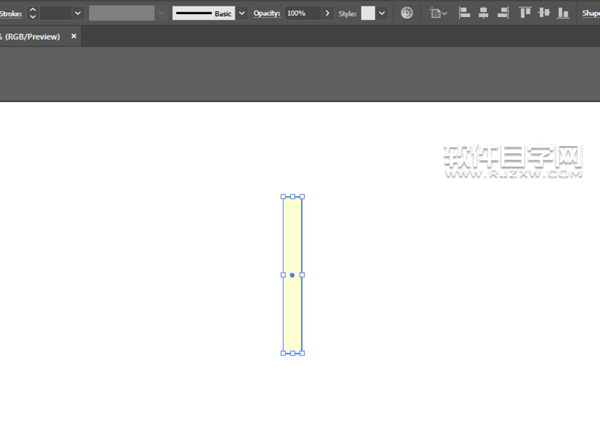Click Horizontal Align Center icon
The image size is (600, 424).
(x=484, y=13)
